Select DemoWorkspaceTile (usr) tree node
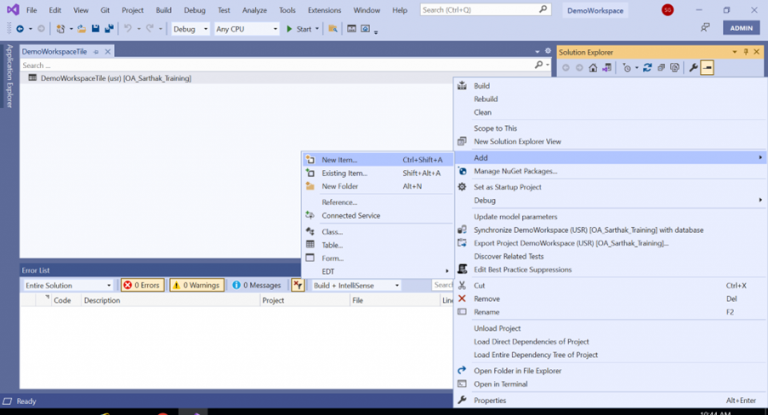This screenshot has height=415, width=768. click(x=116, y=78)
